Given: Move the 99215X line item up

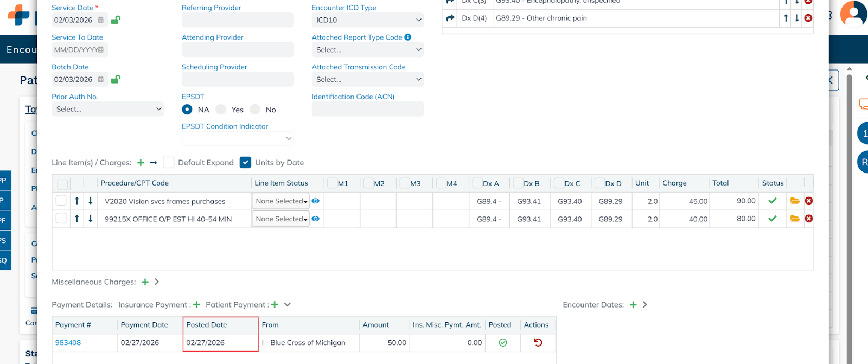Looking at the screenshot, I should pos(77,219).
